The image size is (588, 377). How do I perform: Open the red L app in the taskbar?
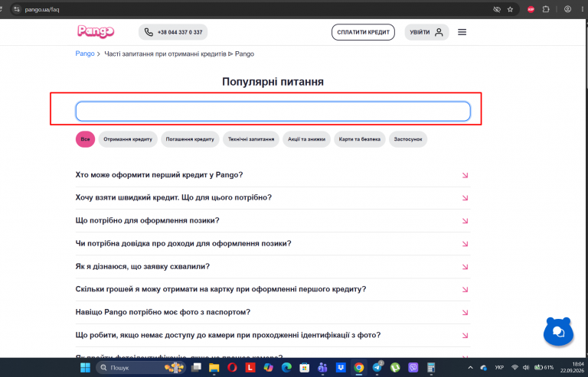pyautogui.click(x=250, y=368)
